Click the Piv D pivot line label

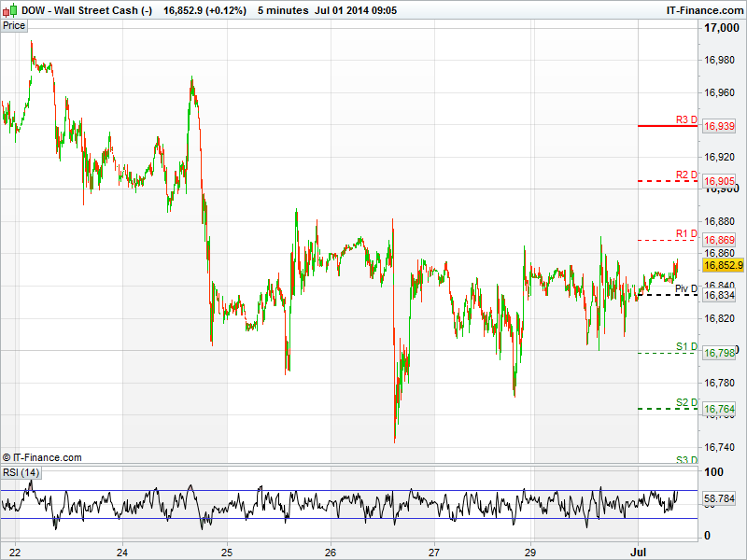coord(686,288)
